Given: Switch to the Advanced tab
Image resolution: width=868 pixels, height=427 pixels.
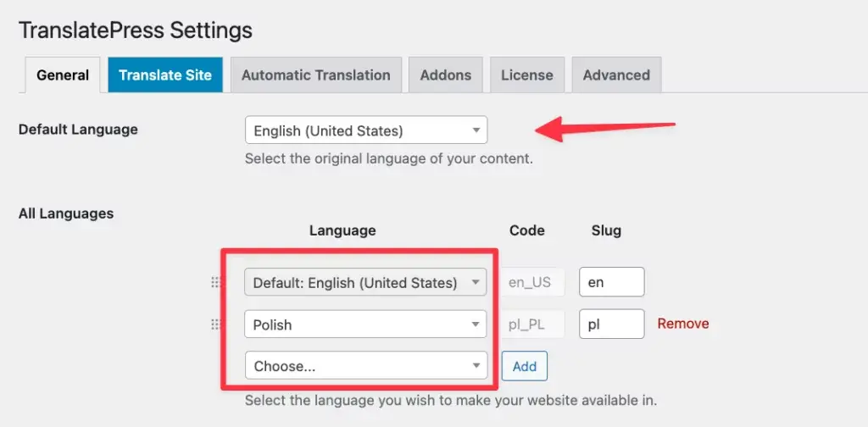Looking at the screenshot, I should point(616,75).
